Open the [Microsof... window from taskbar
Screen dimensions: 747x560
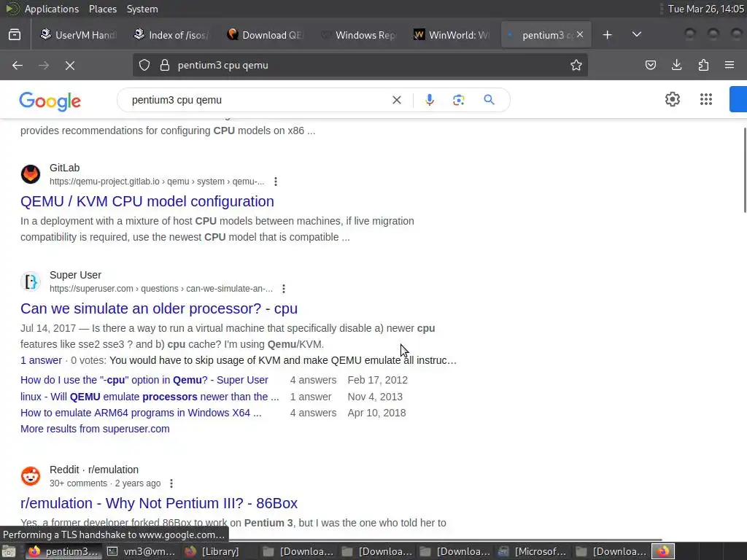point(532,551)
